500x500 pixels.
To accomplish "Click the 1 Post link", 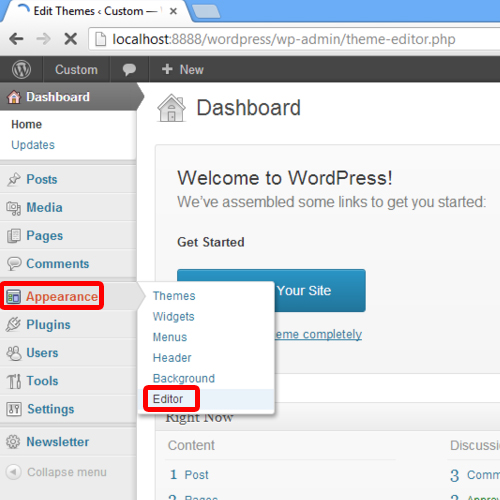I will point(189,474).
